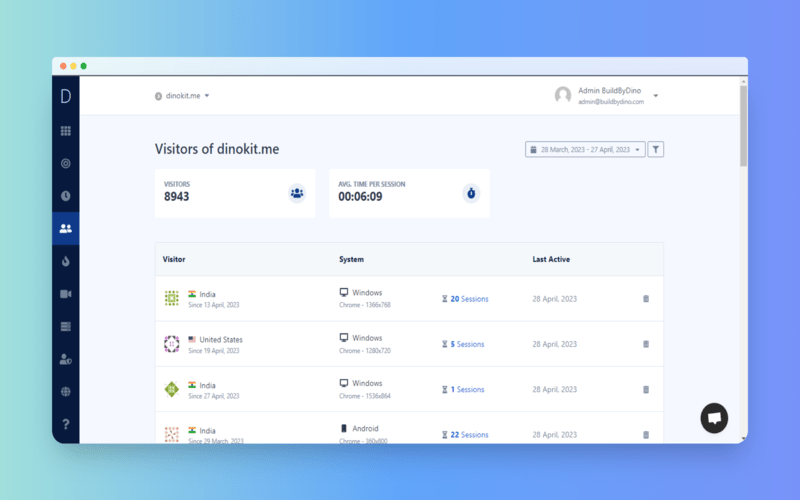The image size is (800, 500).
Task: Click the System column header
Action: coord(352,259)
